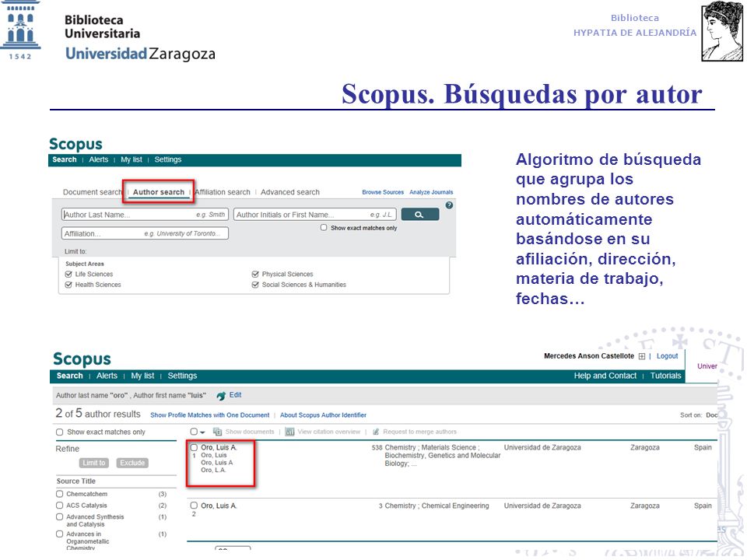Click the Limit to button
This screenshot has width=747, height=560.
pos(94,463)
